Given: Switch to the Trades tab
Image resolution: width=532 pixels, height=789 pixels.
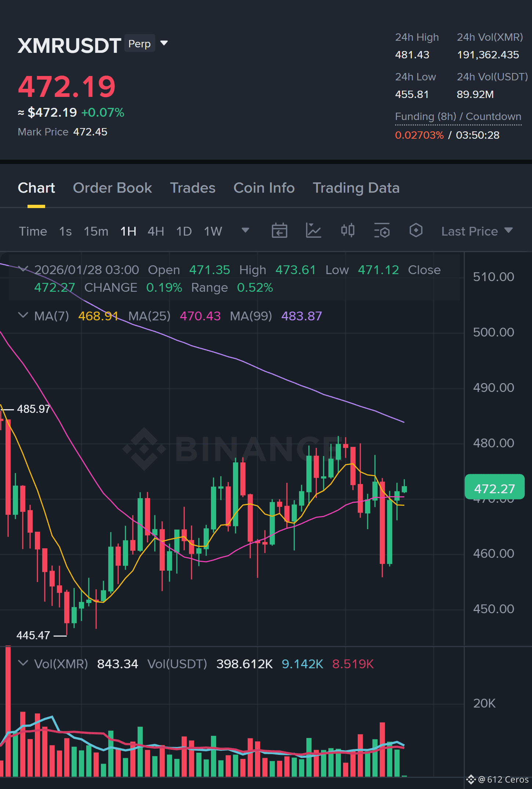Looking at the screenshot, I should [x=193, y=188].
